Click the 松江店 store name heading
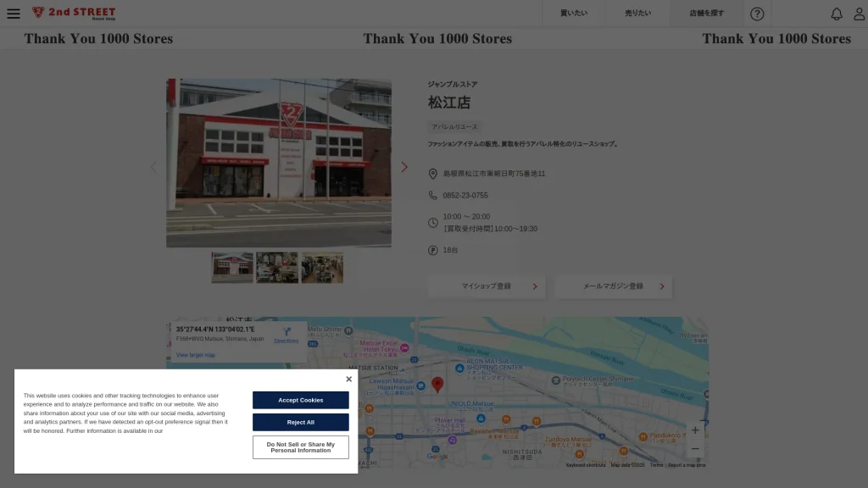The height and width of the screenshot is (488, 868). (x=449, y=103)
